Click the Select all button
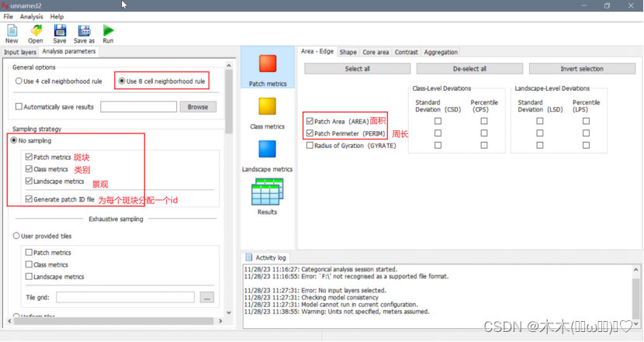Image resolution: width=644 pixels, height=342 pixels. click(x=358, y=68)
